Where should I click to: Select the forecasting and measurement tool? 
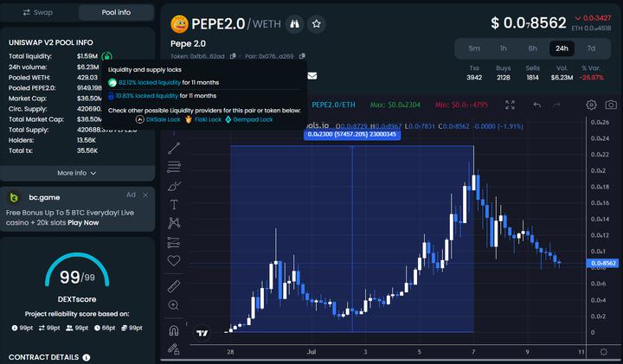(x=174, y=242)
